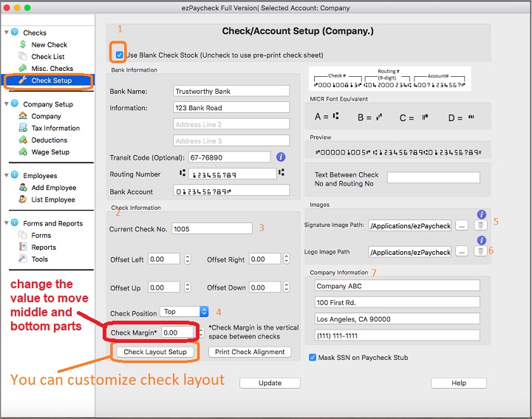Click the Employees group info icon

pos(15,174)
